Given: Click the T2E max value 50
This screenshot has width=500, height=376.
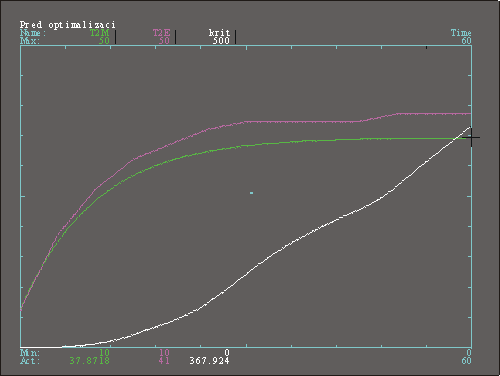Looking at the screenshot, I should 164,41.
